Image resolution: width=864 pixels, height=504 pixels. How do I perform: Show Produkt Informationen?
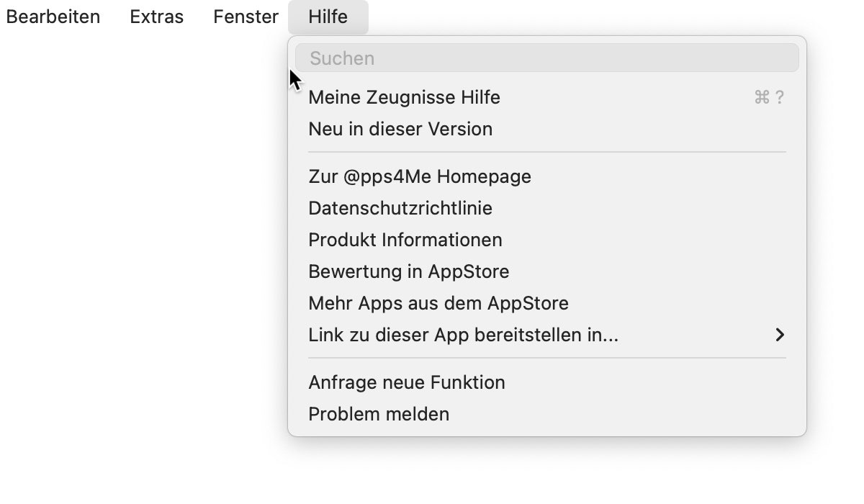pos(547,240)
